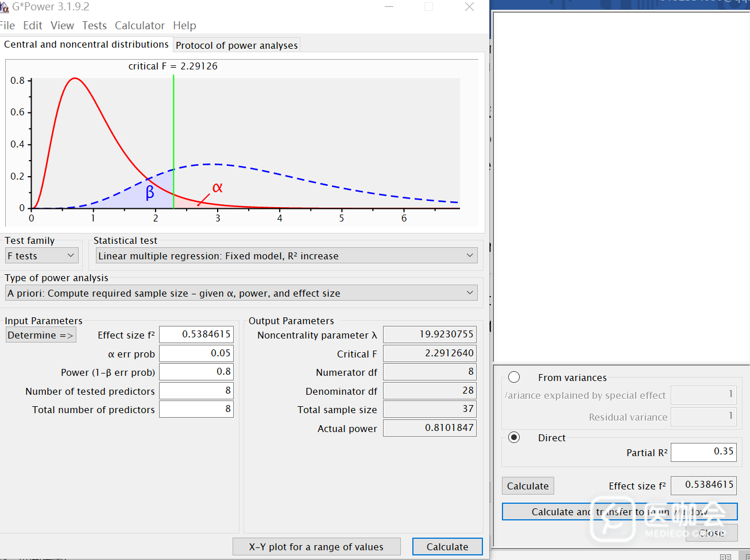Maximize the G*Power window
750x560 pixels.
pyautogui.click(x=428, y=7)
